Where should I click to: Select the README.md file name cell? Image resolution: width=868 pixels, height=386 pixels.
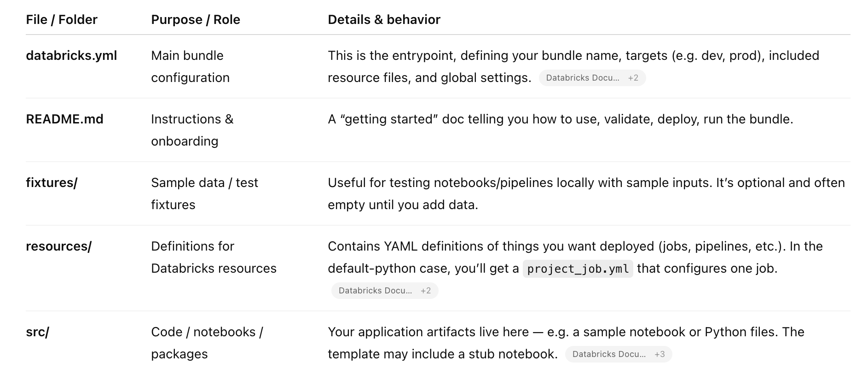click(64, 119)
